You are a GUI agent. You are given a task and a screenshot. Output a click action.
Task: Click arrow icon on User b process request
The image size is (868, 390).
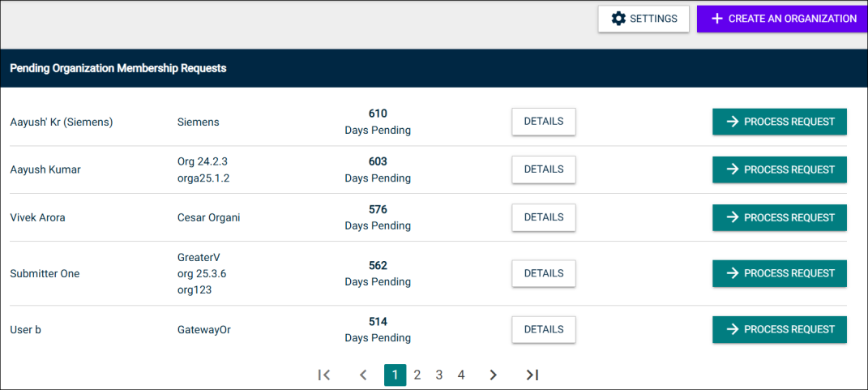(x=732, y=329)
